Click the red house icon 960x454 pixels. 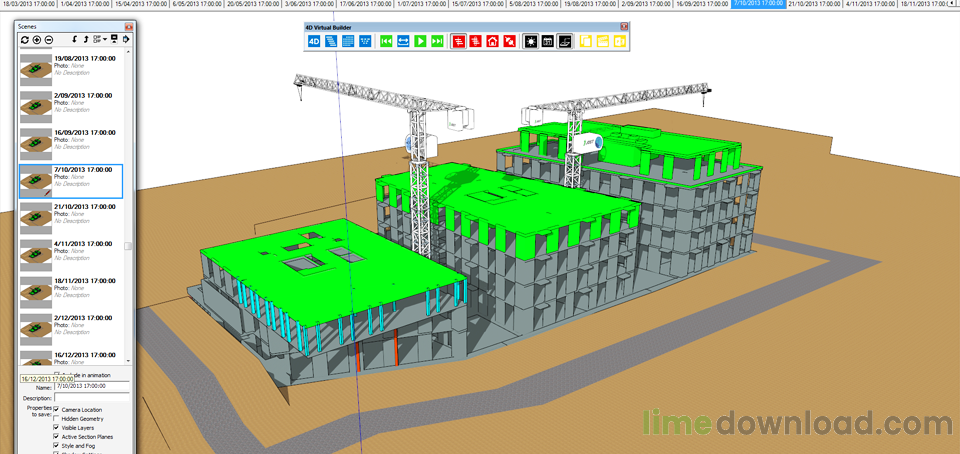click(x=492, y=42)
